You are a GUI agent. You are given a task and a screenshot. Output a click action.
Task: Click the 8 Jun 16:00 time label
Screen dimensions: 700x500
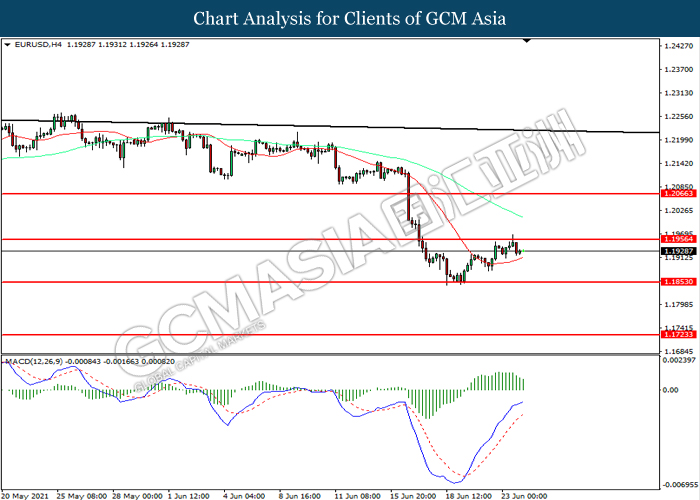tap(300, 496)
